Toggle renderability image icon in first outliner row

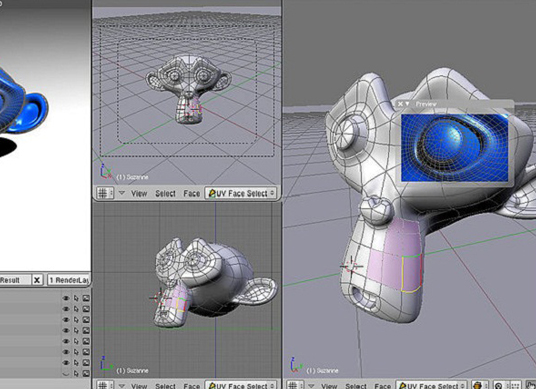pyautogui.click(x=86, y=298)
